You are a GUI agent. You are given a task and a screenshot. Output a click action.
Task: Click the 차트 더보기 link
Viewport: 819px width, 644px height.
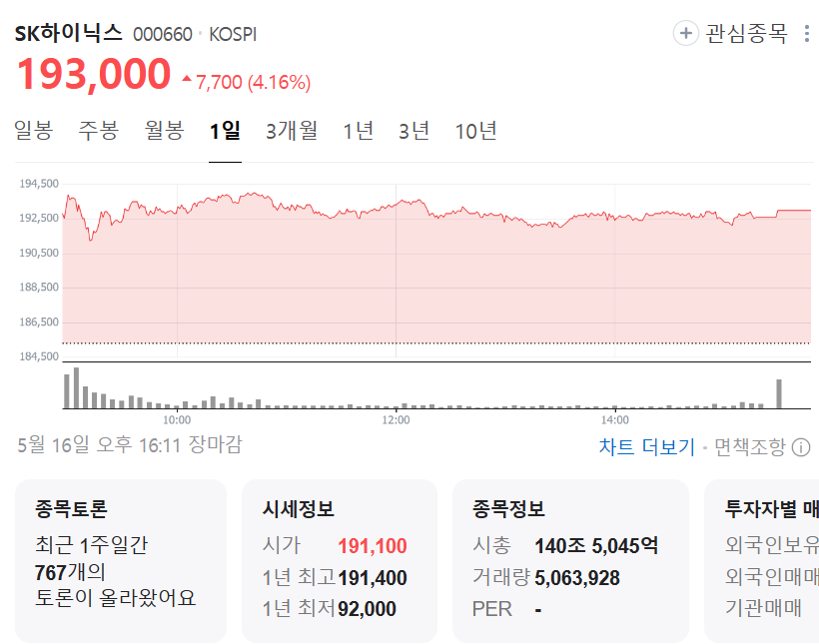pyautogui.click(x=646, y=447)
